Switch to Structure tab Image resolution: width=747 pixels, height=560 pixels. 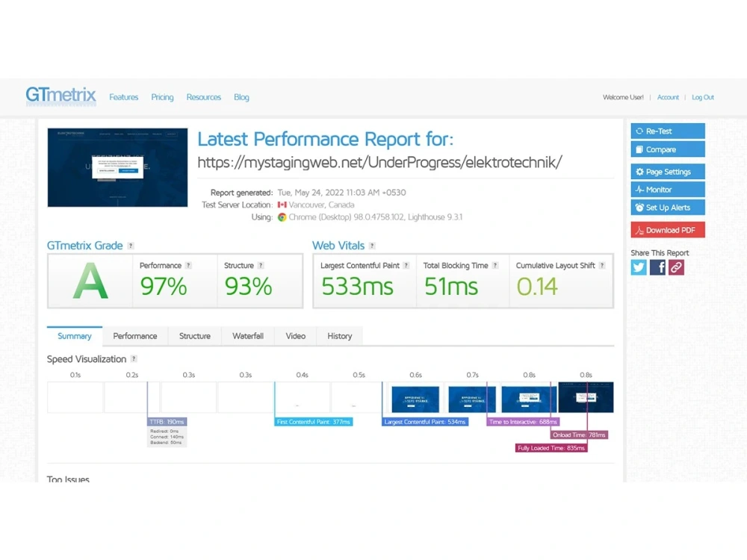[x=195, y=336]
